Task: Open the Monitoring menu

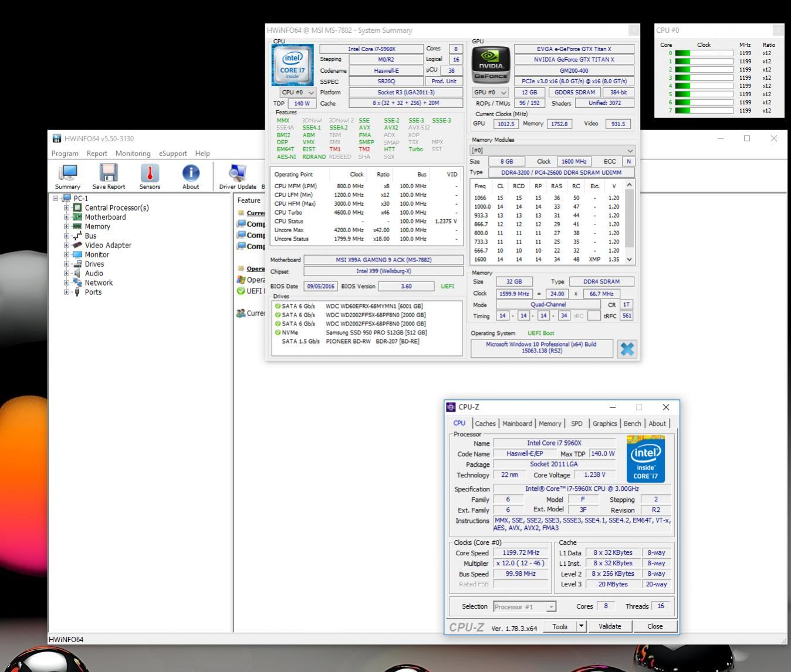Action: (x=133, y=154)
